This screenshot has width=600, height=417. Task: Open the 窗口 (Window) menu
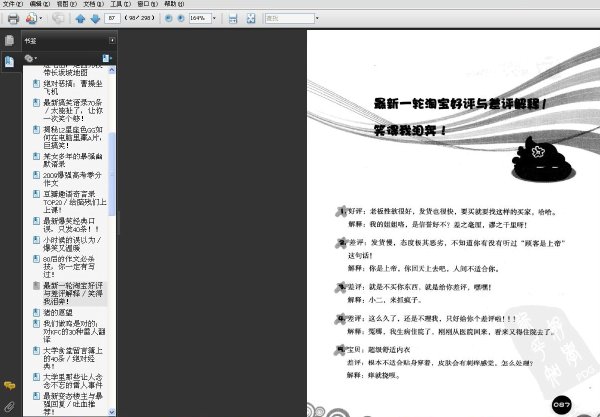click(147, 4)
